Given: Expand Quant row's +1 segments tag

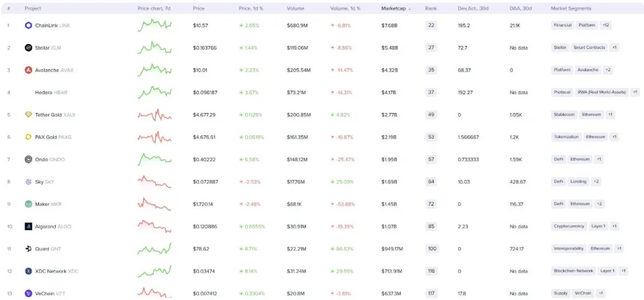Looking at the screenshot, I should point(619,248).
